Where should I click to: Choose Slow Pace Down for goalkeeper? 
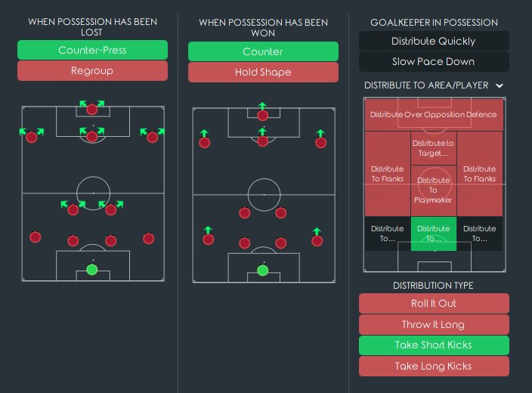[434, 61]
